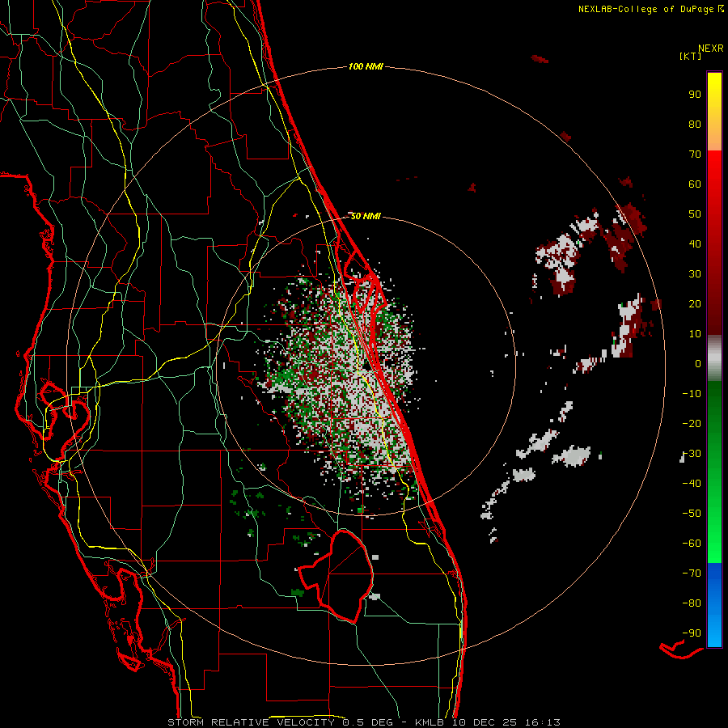The height and width of the screenshot is (728, 728).
Task: Click the yellow top segment of color bar
Action: [x=714, y=112]
